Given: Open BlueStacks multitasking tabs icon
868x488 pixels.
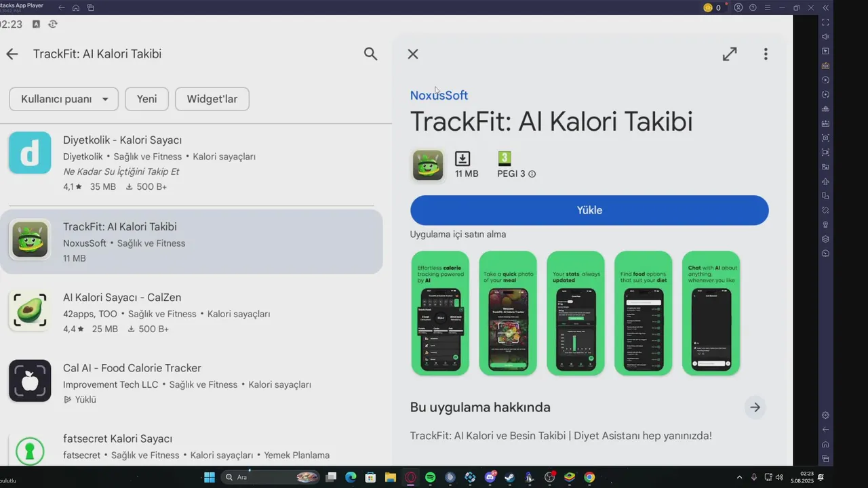Looking at the screenshot, I should (x=90, y=7).
